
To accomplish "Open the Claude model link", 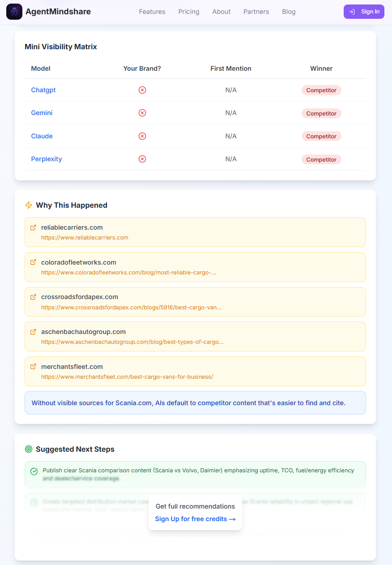I will (x=42, y=136).
